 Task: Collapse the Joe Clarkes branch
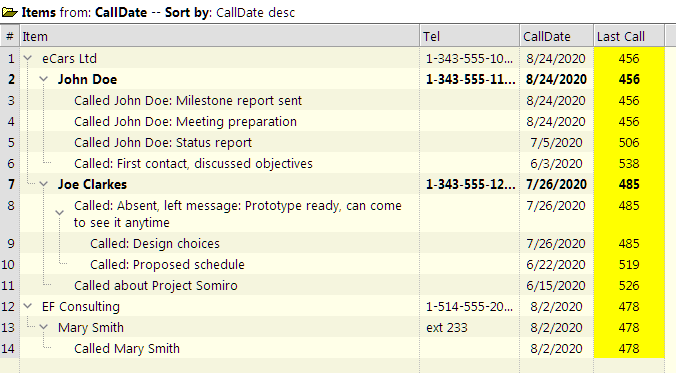tap(44, 185)
